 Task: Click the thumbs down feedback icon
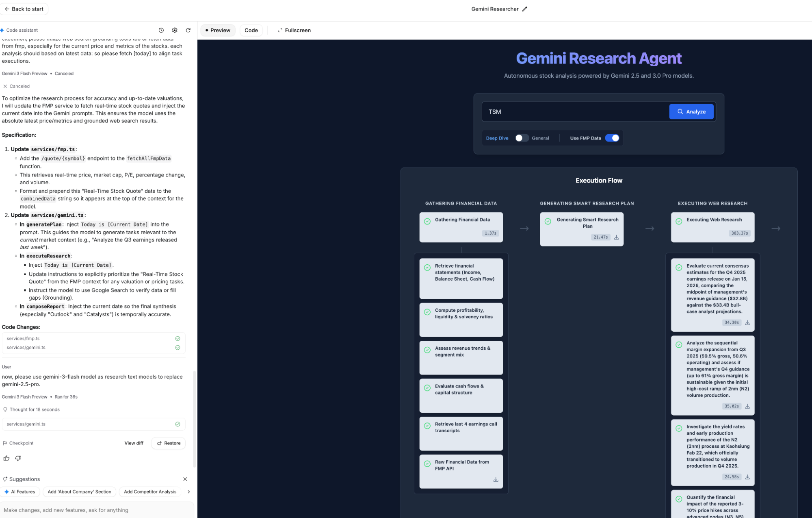coord(18,458)
